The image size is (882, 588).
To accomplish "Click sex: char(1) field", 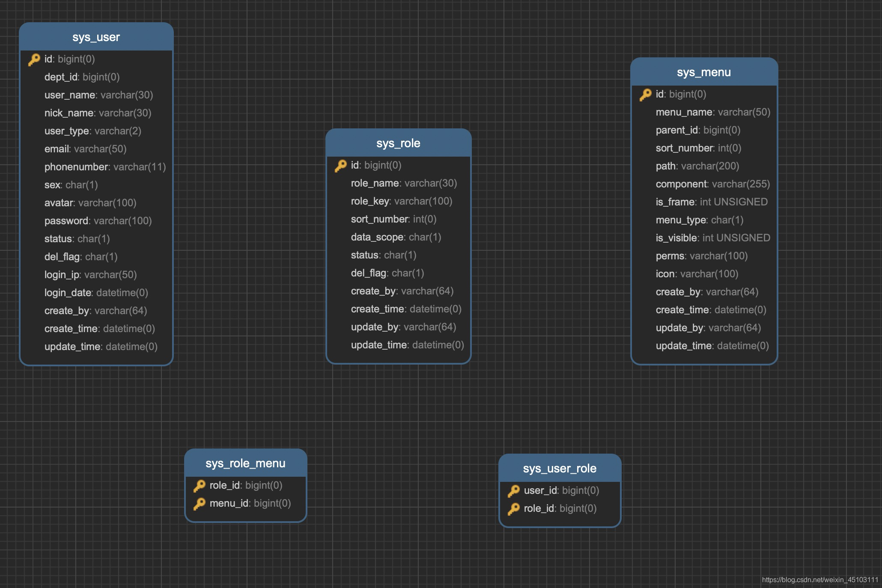I will (72, 185).
